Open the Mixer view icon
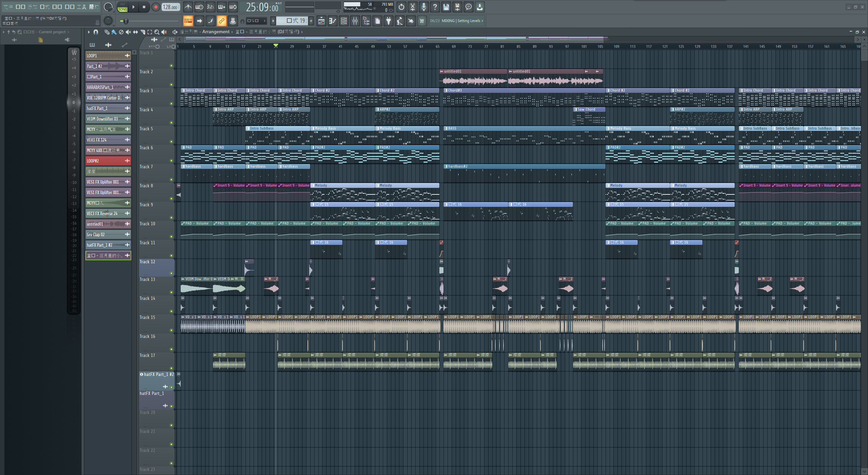This screenshot has height=475, width=868. tap(355, 21)
